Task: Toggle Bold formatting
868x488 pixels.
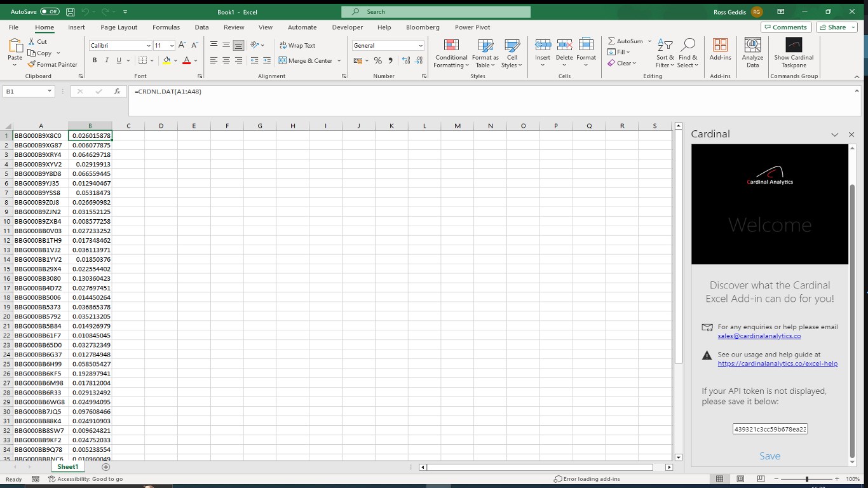Action: 95,60
